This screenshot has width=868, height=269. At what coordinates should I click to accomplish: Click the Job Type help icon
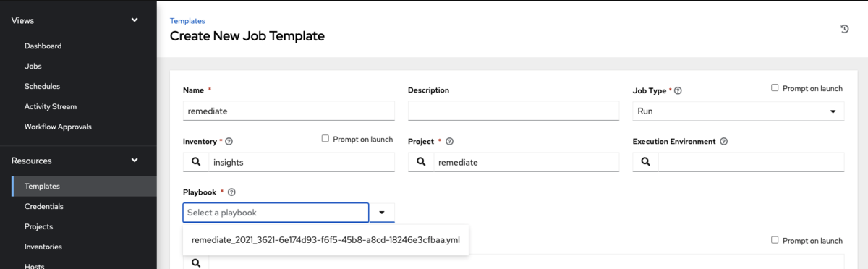tap(678, 91)
